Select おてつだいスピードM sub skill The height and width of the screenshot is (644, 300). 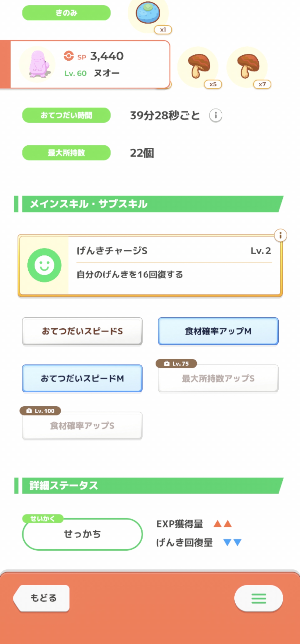click(82, 378)
